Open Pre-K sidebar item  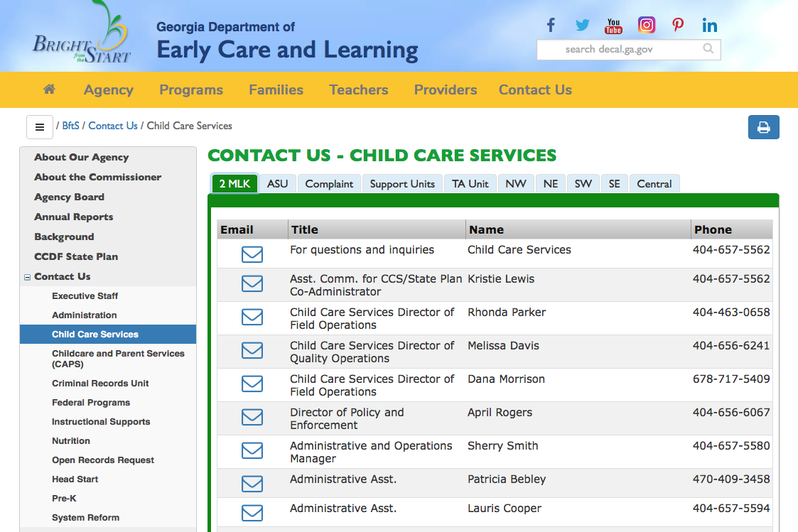(64, 499)
